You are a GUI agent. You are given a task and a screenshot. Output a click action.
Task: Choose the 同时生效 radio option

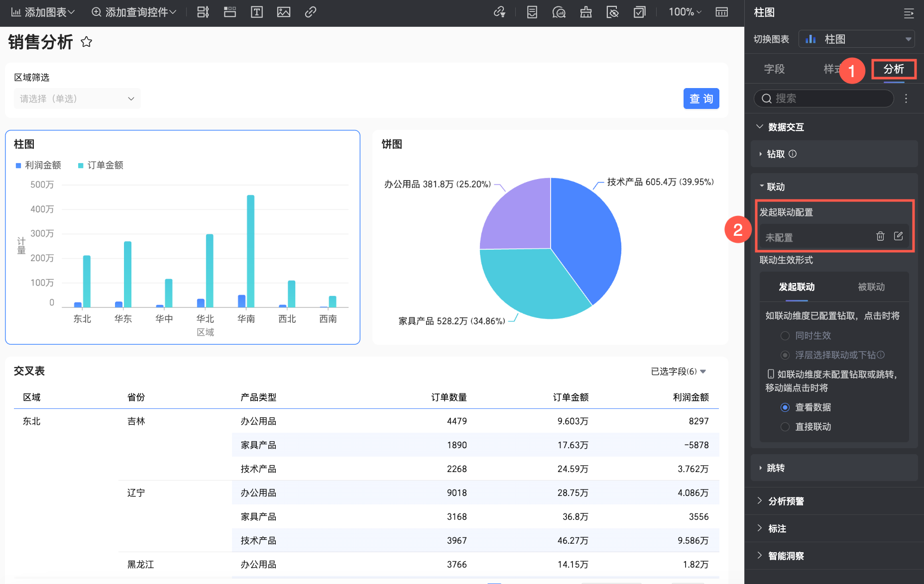click(x=785, y=336)
